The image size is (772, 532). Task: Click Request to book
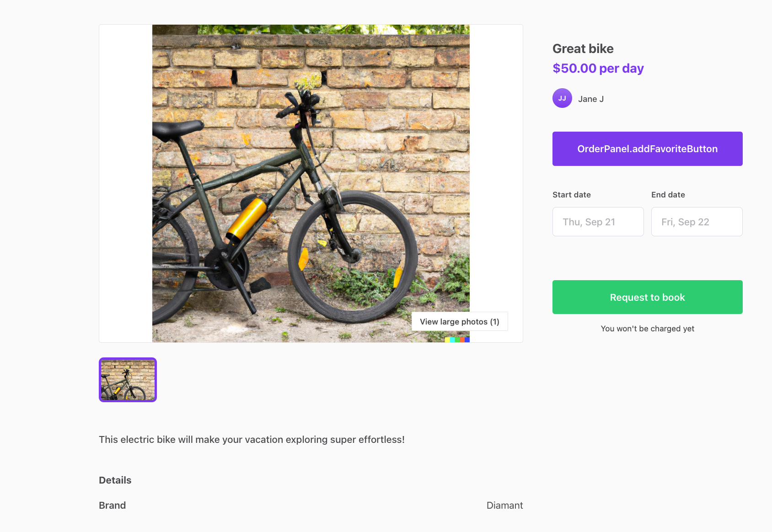pyautogui.click(x=647, y=297)
